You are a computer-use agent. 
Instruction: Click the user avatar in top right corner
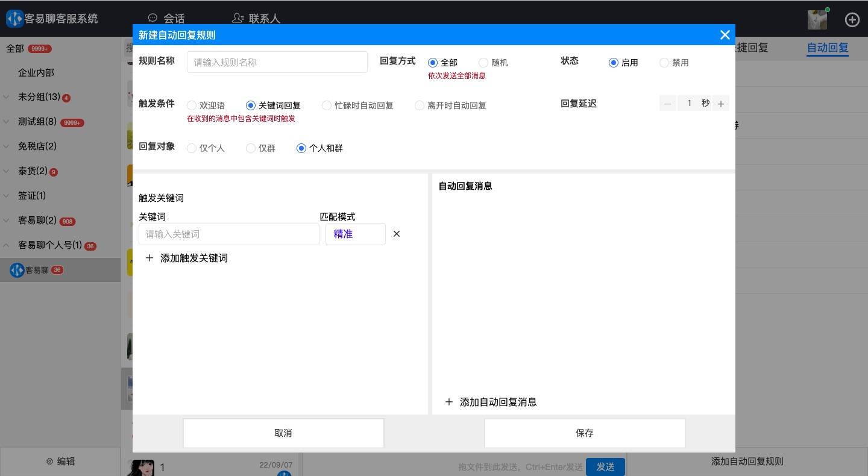817,19
